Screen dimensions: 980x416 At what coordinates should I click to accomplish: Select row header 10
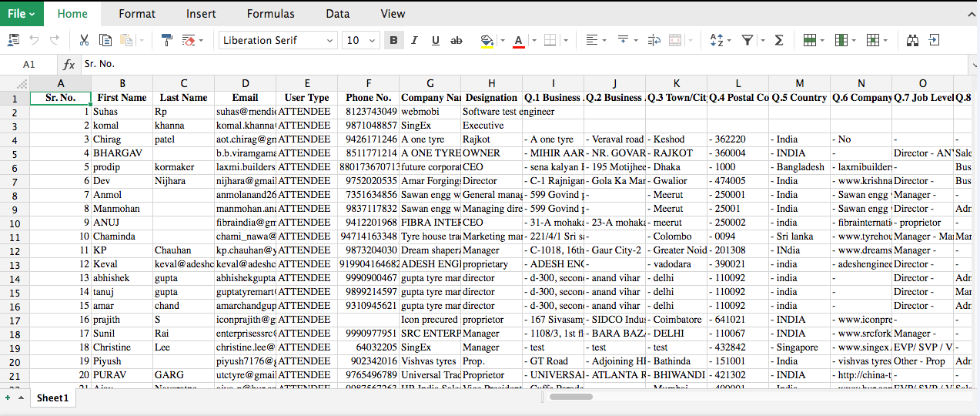(15, 223)
